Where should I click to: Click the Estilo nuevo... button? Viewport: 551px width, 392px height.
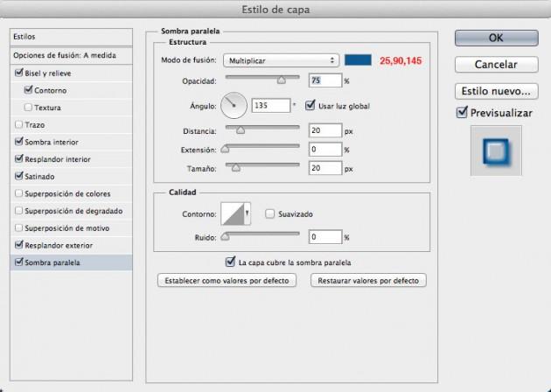(496, 91)
